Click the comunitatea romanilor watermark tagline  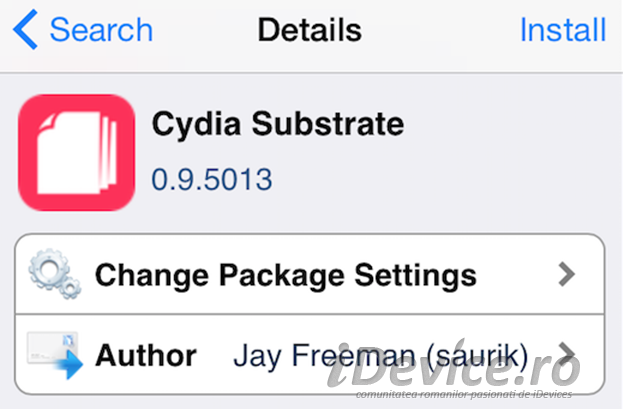(464, 395)
